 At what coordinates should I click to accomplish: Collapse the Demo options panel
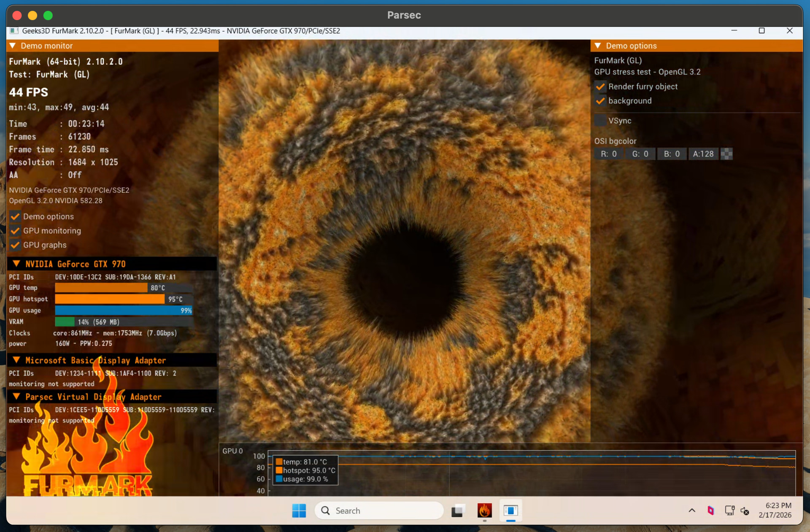coord(598,46)
